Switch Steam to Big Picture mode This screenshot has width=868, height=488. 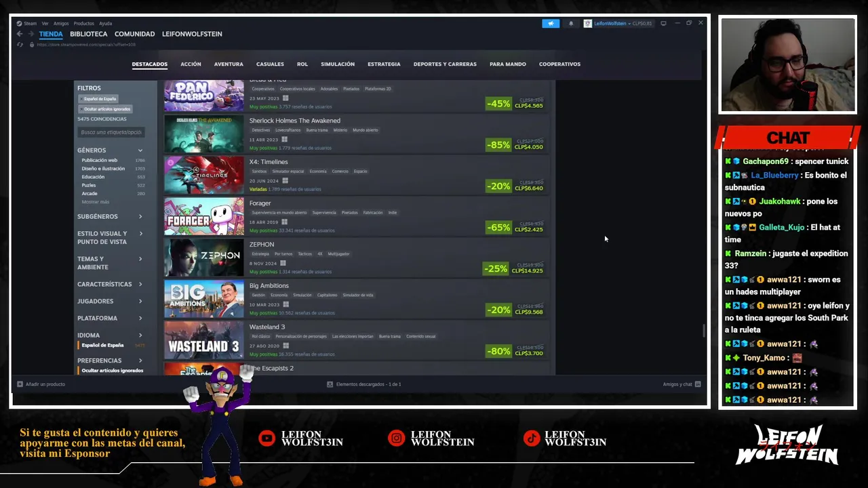point(663,23)
